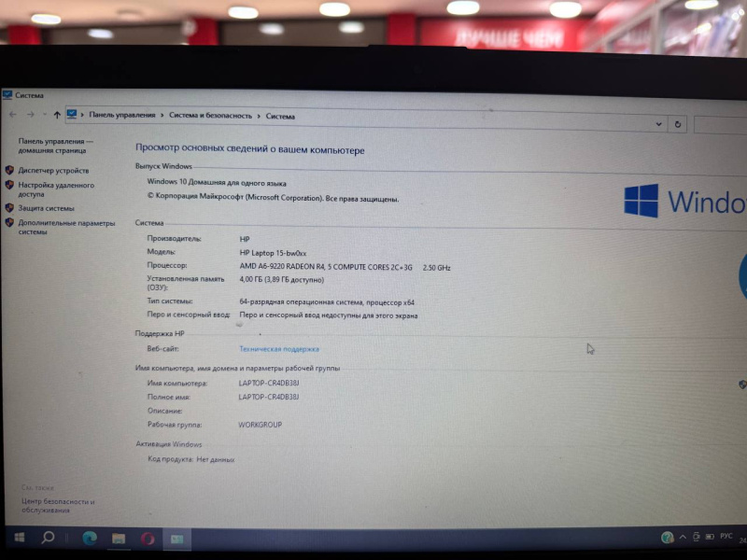Open File Explorer from taskbar
This screenshot has height=560, width=747.
tap(119, 539)
